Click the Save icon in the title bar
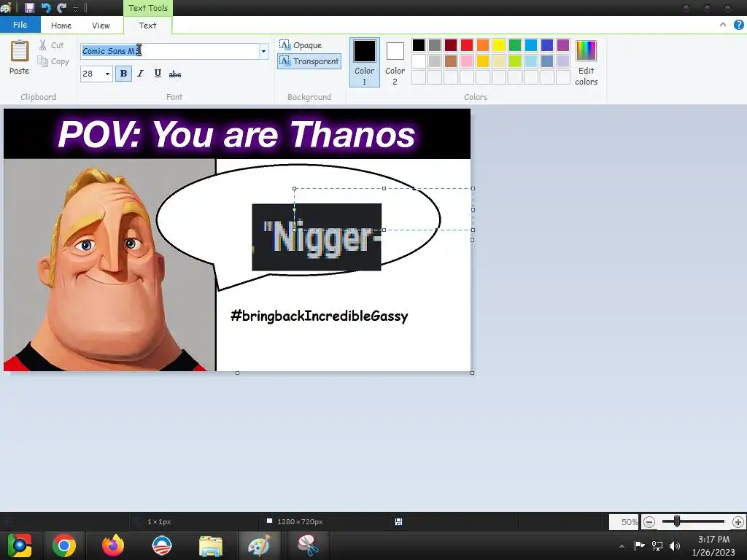This screenshot has height=560, width=747. click(x=29, y=7)
